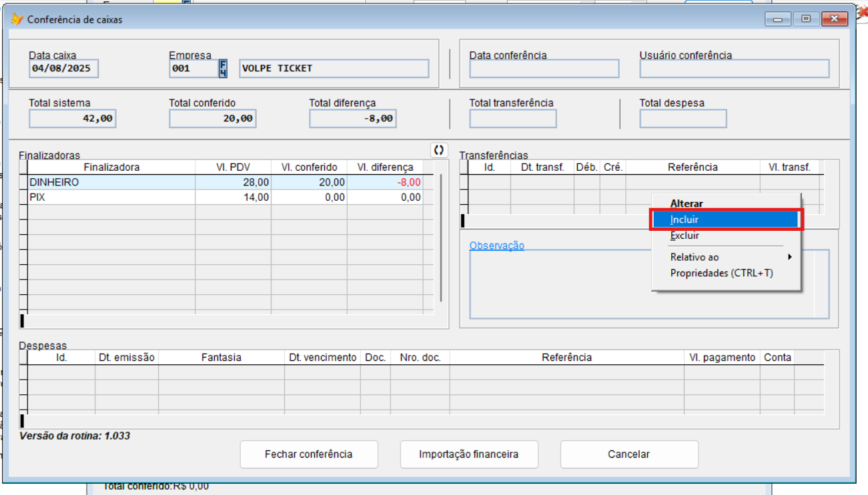Click the Finalizadoras grid vertical scrollbar

[x=440, y=240]
